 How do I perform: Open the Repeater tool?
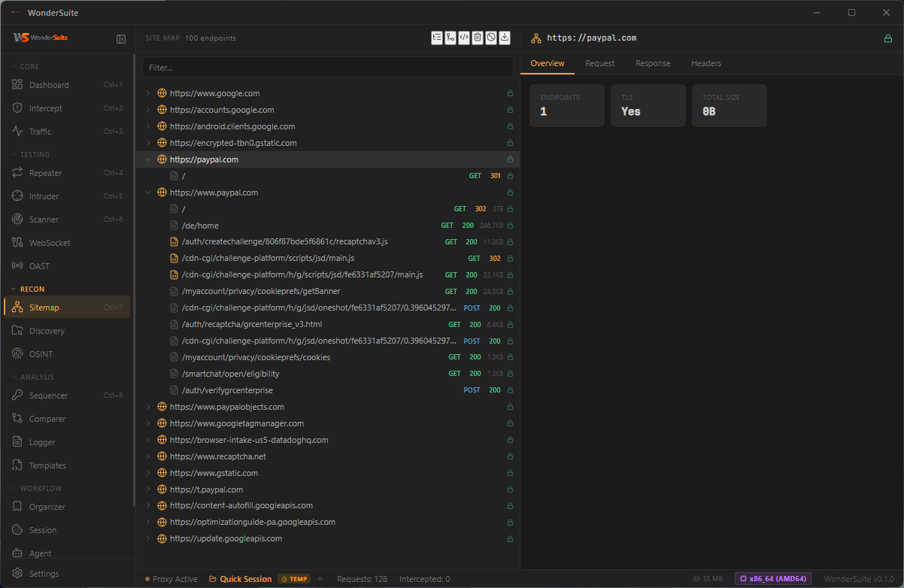pyautogui.click(x=67, y=173)
